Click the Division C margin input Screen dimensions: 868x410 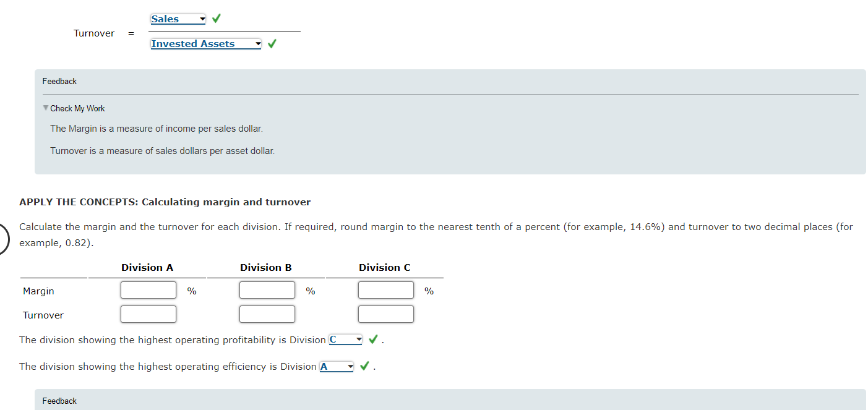(x=386, y=290)
